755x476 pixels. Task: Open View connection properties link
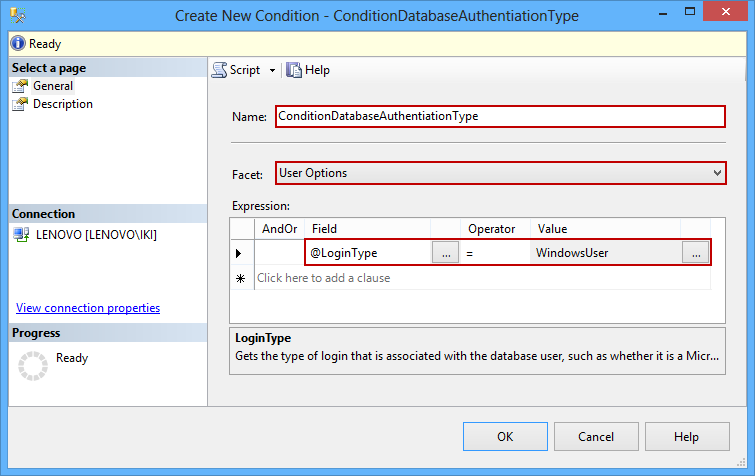tap(88, 308)
